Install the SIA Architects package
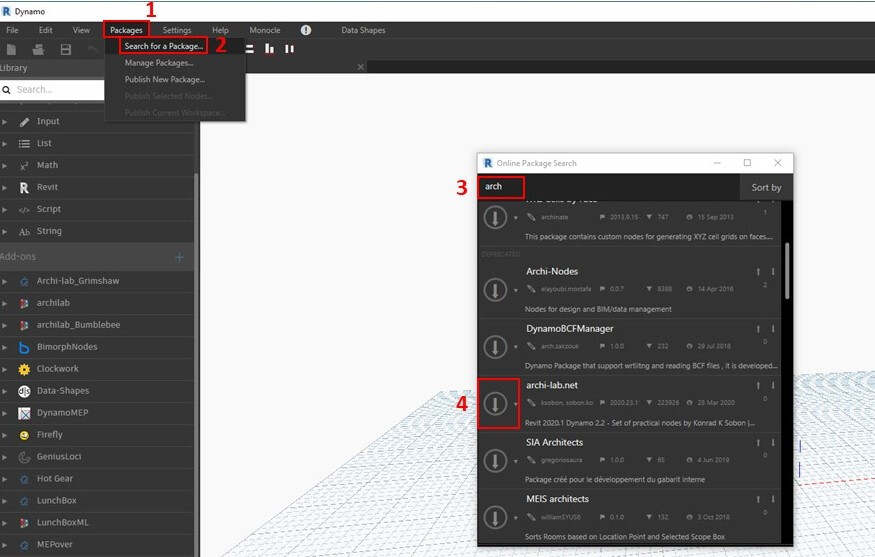Image resolution: width=875 pixels, height=557 pixels. pos(495,460)
